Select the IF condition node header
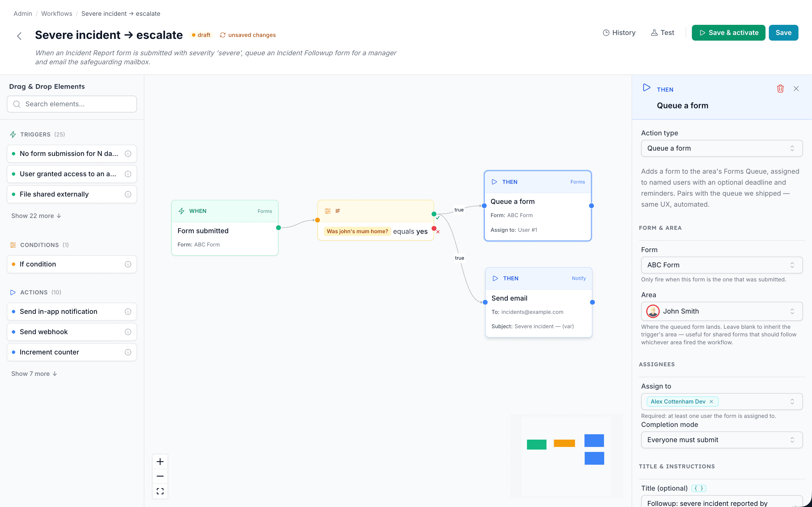The height and width of the screenshot is (507, 812). (376, 211)
